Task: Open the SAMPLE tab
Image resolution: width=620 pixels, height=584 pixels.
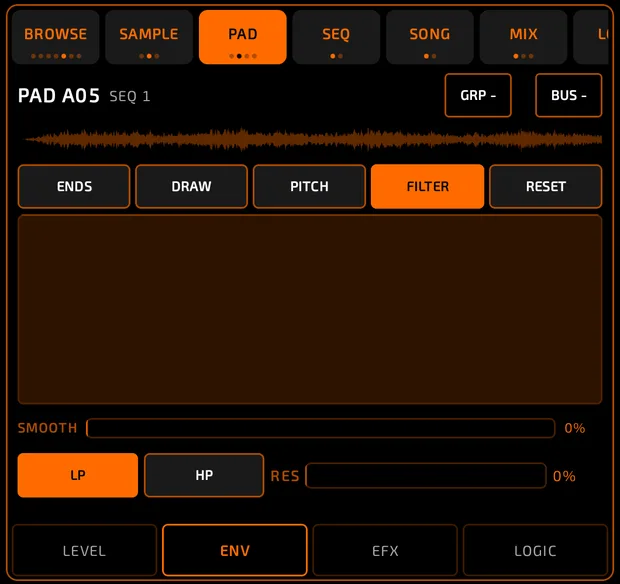Action: (x=149, y=37)
